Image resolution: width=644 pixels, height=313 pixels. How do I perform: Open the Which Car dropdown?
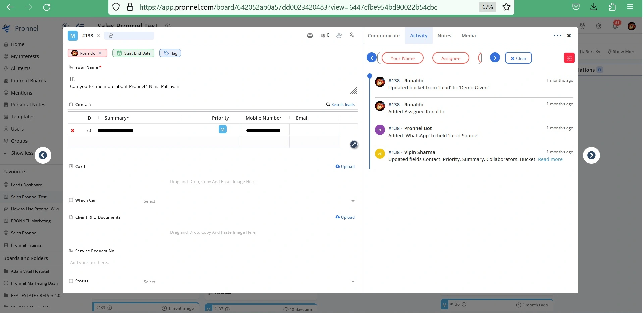click(248, 201)
